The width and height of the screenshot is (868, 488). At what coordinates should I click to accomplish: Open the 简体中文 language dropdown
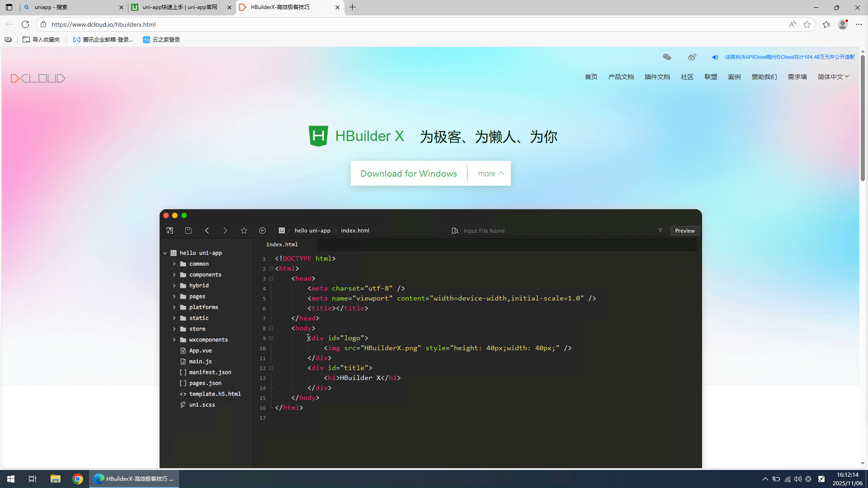[833, 77]
